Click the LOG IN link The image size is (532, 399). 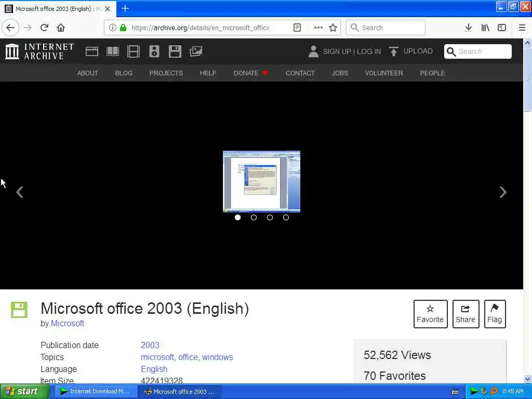[369, 51]
